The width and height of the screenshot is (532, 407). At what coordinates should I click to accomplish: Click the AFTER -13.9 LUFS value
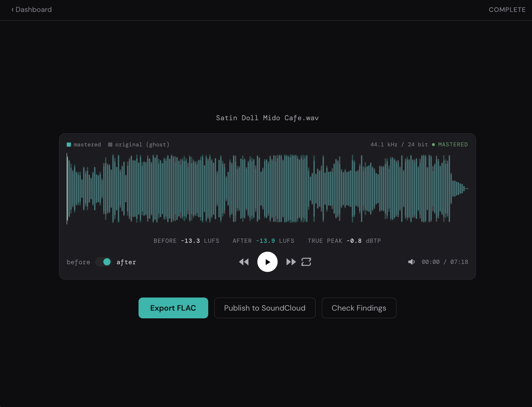[x=264, y=241]
